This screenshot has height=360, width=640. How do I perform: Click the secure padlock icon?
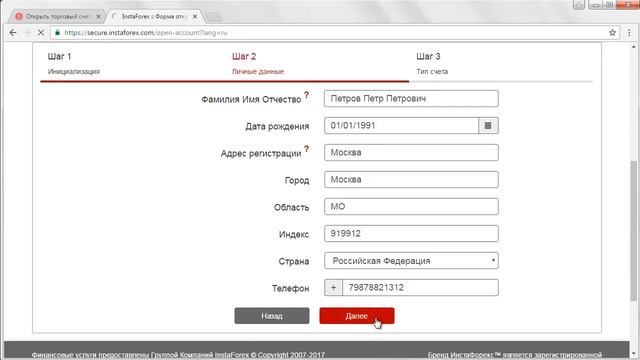58,33
